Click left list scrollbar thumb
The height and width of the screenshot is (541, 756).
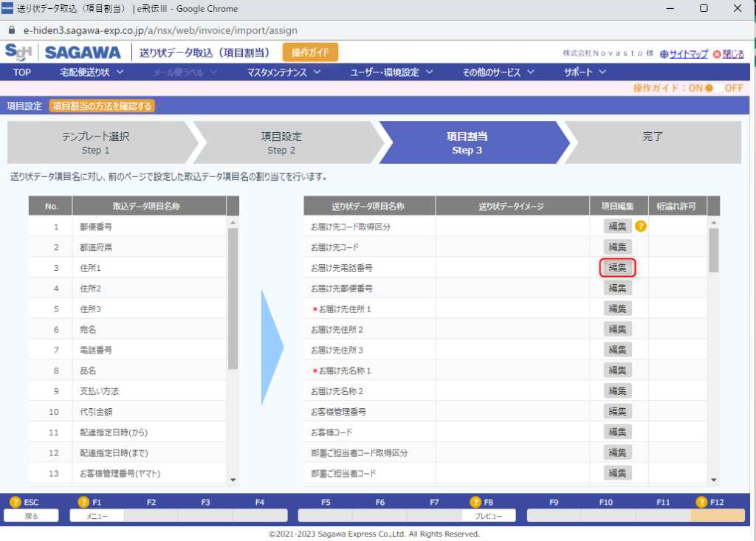[x=233, y=299]
